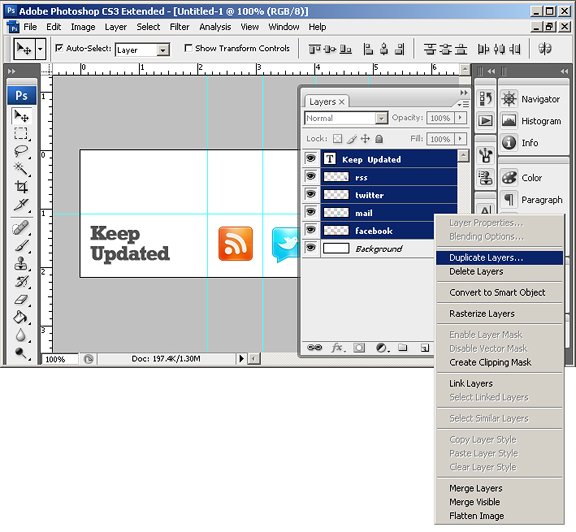Open the status bar info arrow
Image resolution: width=576 pixels, height=532 pixels.
tap(241, 358)
